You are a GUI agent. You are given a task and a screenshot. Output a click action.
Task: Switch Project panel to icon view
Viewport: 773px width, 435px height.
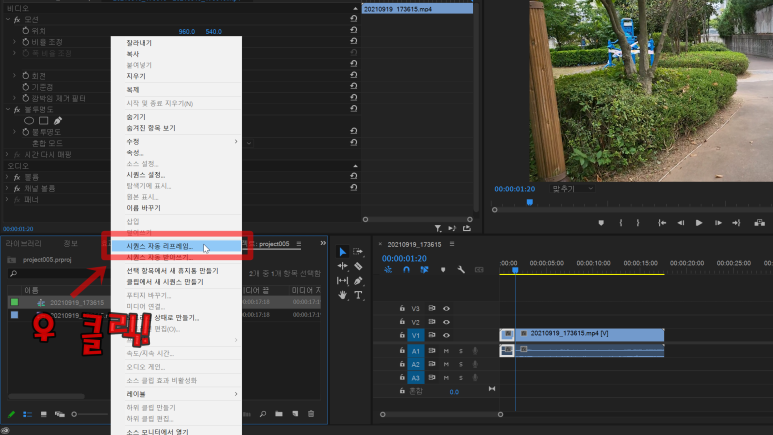pyautogui.click(x=43, y=414)
